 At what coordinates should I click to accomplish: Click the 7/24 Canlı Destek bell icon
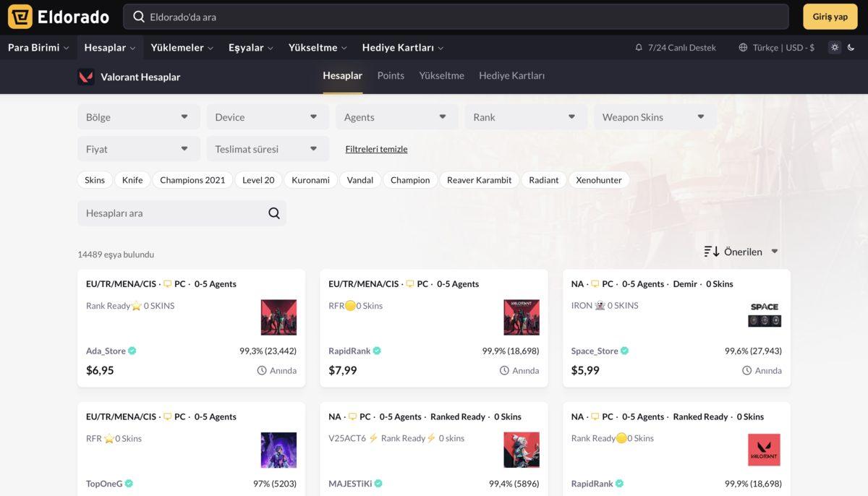point(639,48)
